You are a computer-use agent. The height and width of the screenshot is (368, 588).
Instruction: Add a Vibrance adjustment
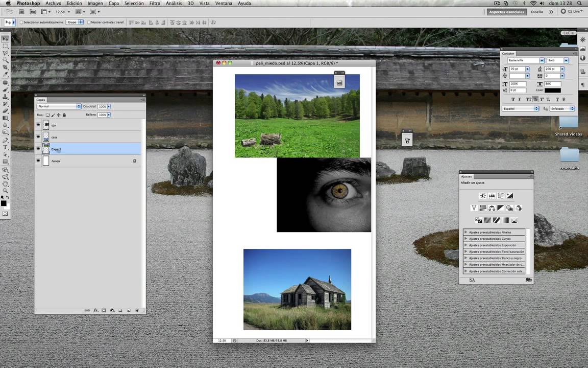pyautogui.click(x=474, y=208)
